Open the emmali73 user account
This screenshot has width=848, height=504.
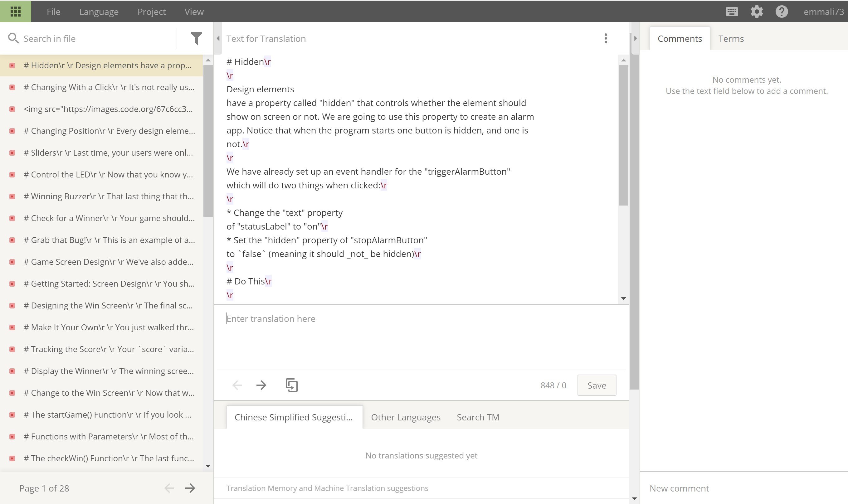[x=823, y=12]
